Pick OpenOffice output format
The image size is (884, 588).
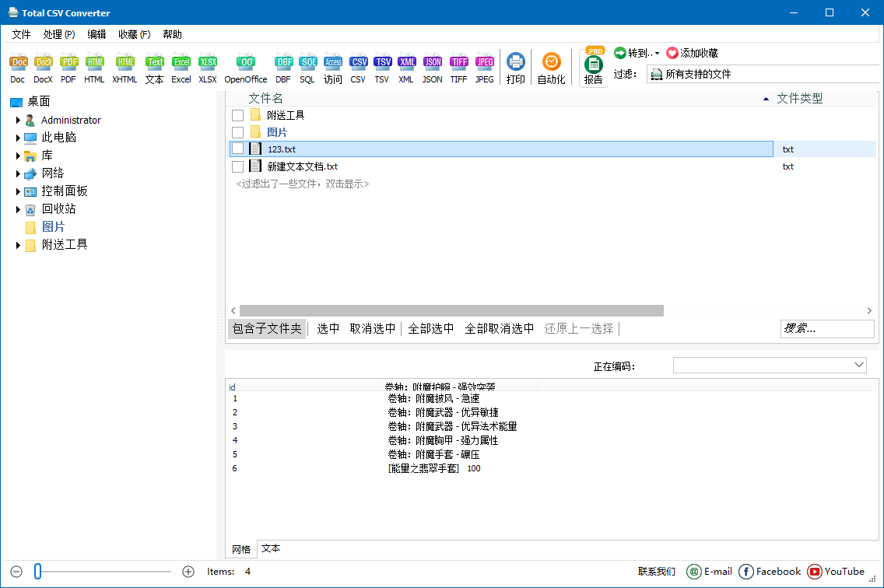(x=246, y=68)
